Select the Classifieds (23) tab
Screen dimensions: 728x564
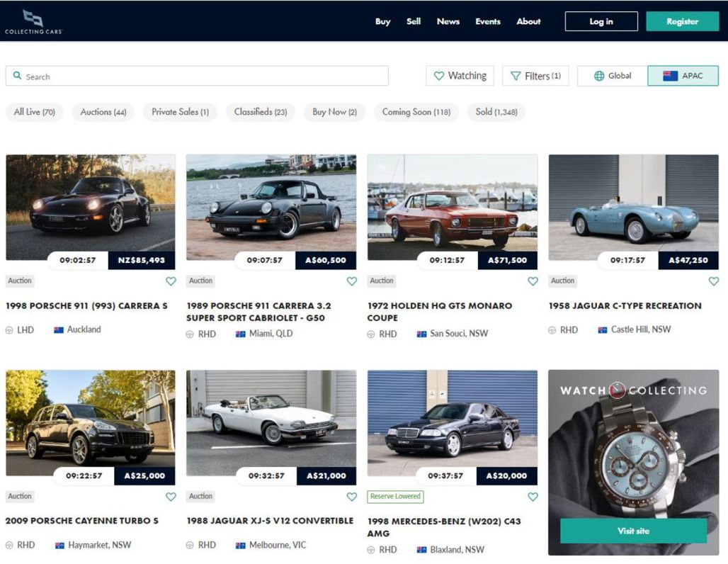[x=261, y=112]
